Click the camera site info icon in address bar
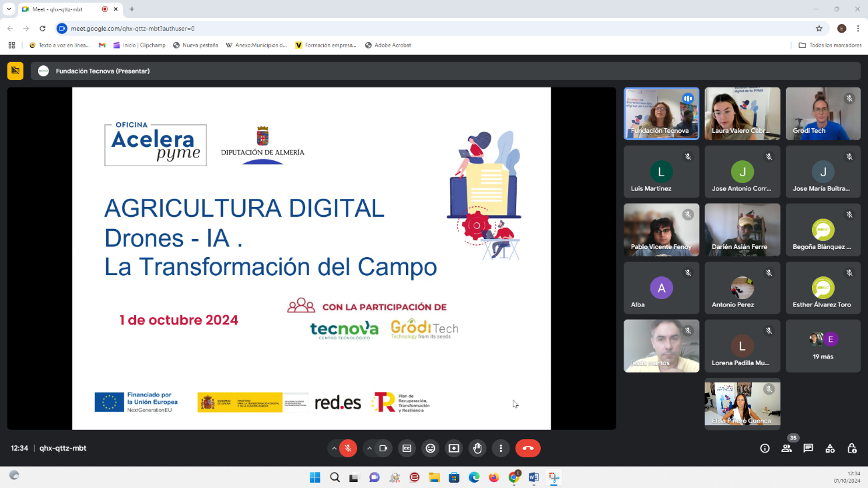868x488 pixels. coord(62,29)
